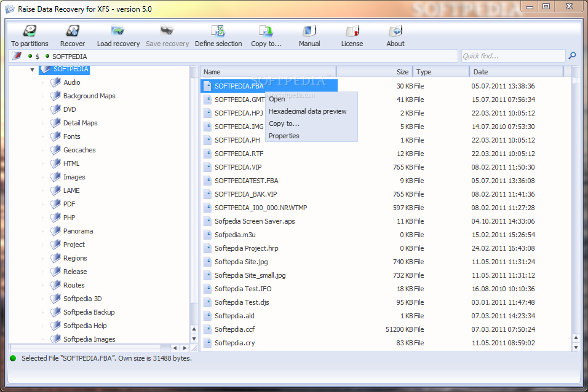Select the Project folder
This screenshot has width=588, height=392.
point(74,245)
